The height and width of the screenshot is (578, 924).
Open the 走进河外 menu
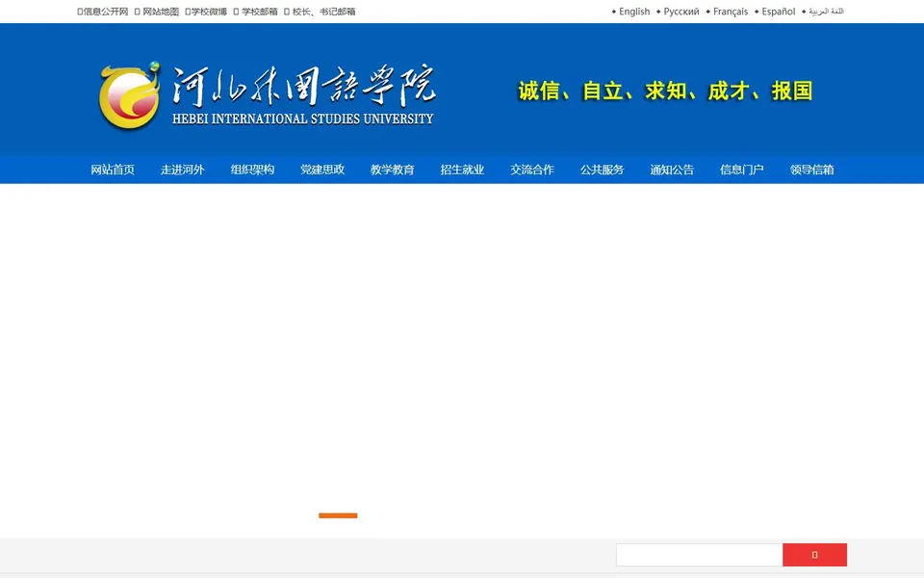[183, 170]
